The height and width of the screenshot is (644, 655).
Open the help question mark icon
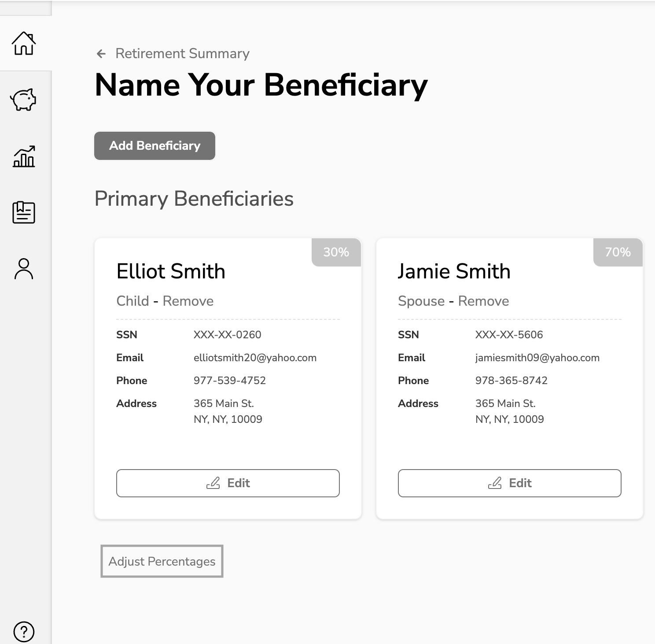pyautogui.click(x=24, y=632)
